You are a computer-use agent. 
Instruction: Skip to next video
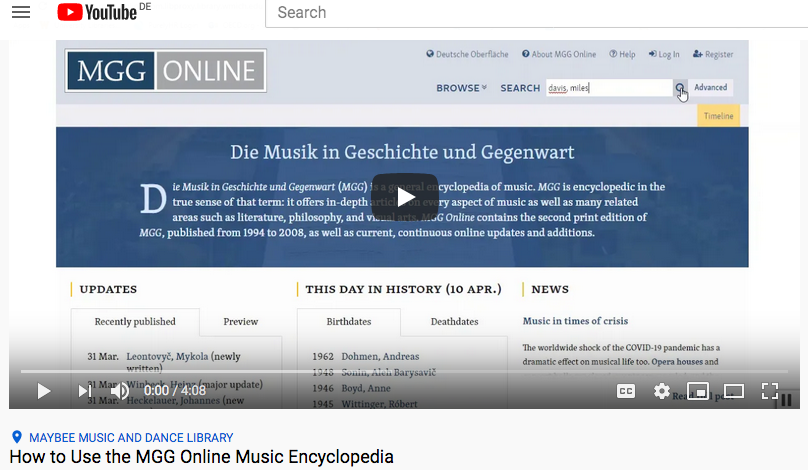point(84,391)
